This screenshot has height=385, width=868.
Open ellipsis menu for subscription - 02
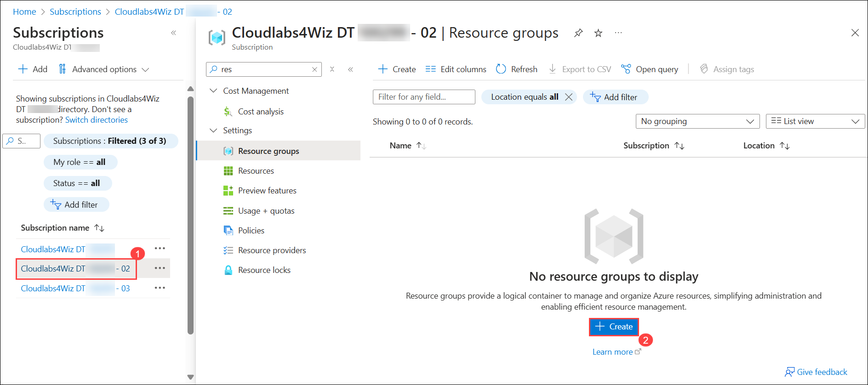click(160, 268)
